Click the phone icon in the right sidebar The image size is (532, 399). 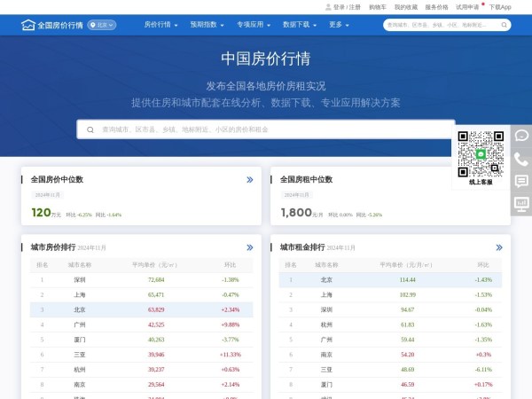click(521, 159)
